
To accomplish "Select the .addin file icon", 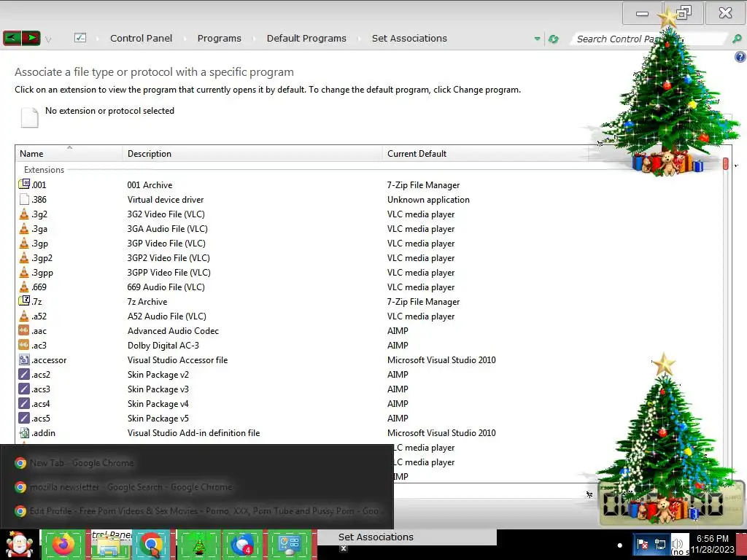I will click(x=24, y=432).
